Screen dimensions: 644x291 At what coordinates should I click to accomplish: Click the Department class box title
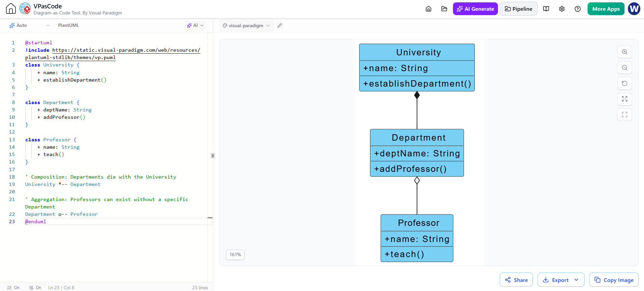coord(418,138)
